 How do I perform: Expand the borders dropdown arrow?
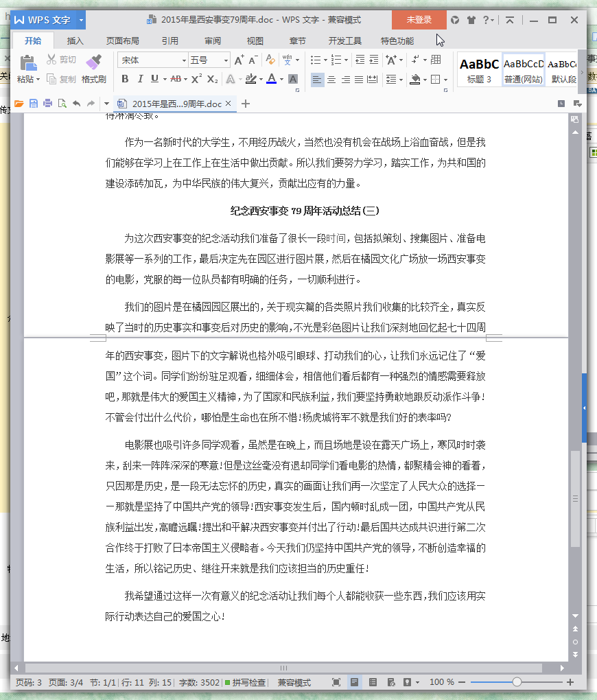click(x=445, y=80)
